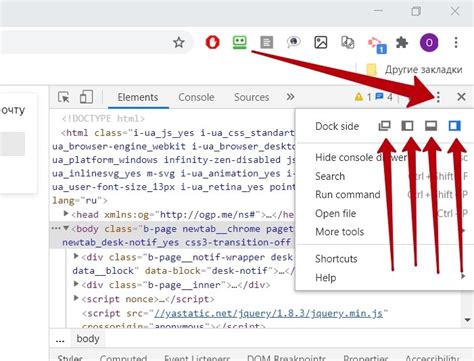Activate the inspect element picker tool
This screenshot has height=361, width=474.
pyautogui.click(x=64, y=97)
